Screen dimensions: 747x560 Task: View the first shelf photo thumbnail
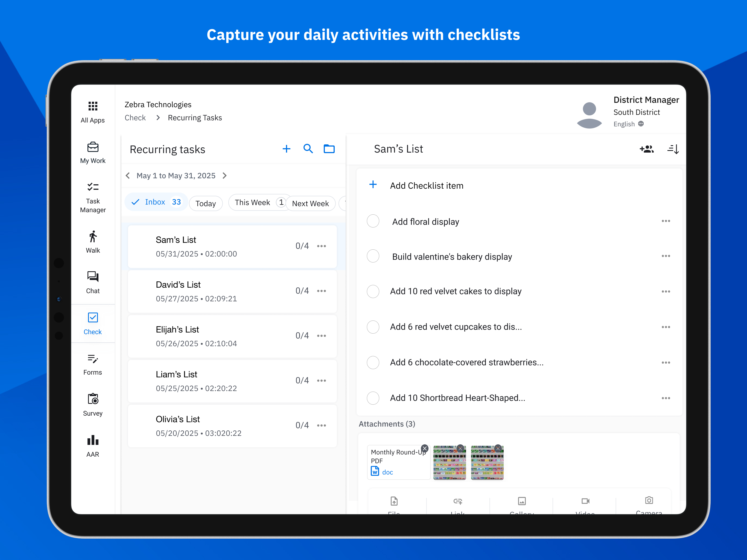450,463
